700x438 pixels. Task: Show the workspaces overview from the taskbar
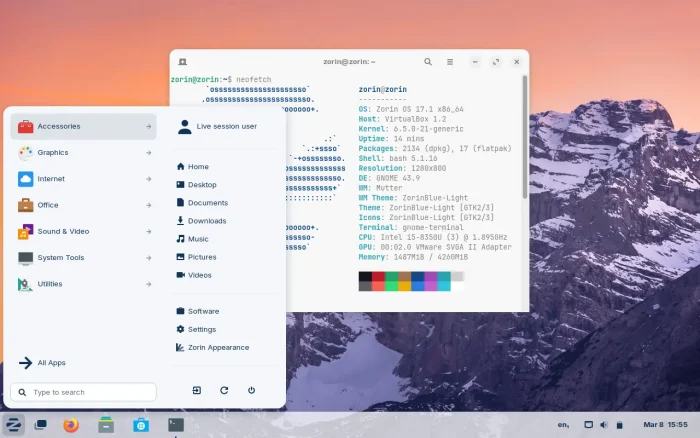[x=40, y=425]
